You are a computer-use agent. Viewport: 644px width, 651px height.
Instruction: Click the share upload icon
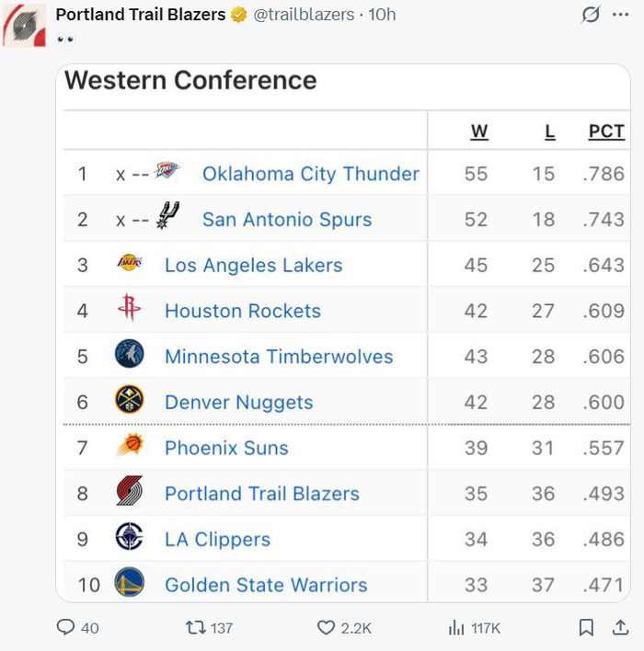pyautogui.click(x=619, y=627)
